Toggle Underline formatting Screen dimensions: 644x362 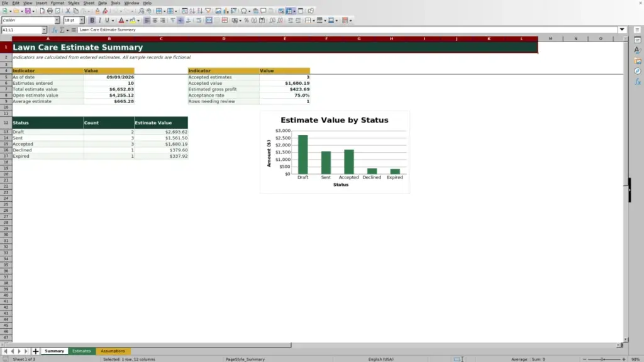tap(107, 20)
